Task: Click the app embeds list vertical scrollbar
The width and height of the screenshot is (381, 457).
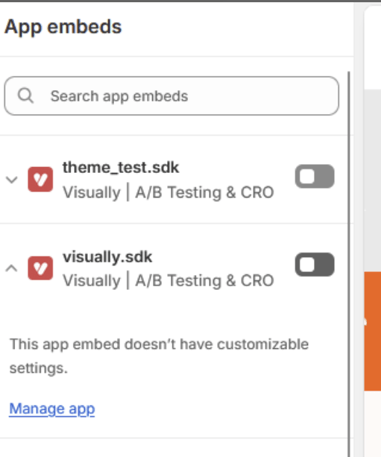Action: click(x=349, y=263)
